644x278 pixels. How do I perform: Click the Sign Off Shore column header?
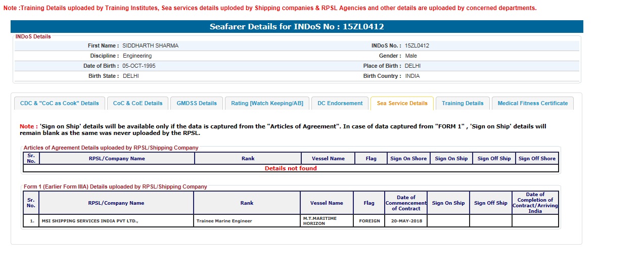(x=537, y=159)
